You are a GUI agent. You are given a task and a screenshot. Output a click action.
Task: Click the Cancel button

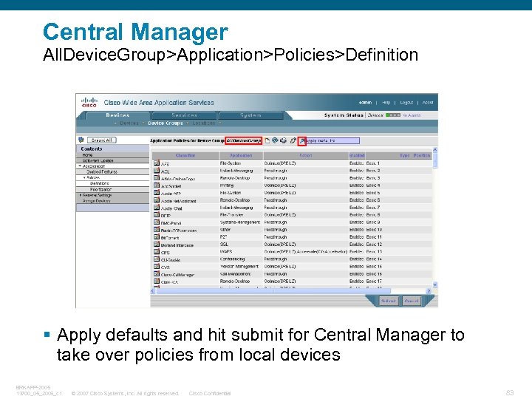(412, 301)
